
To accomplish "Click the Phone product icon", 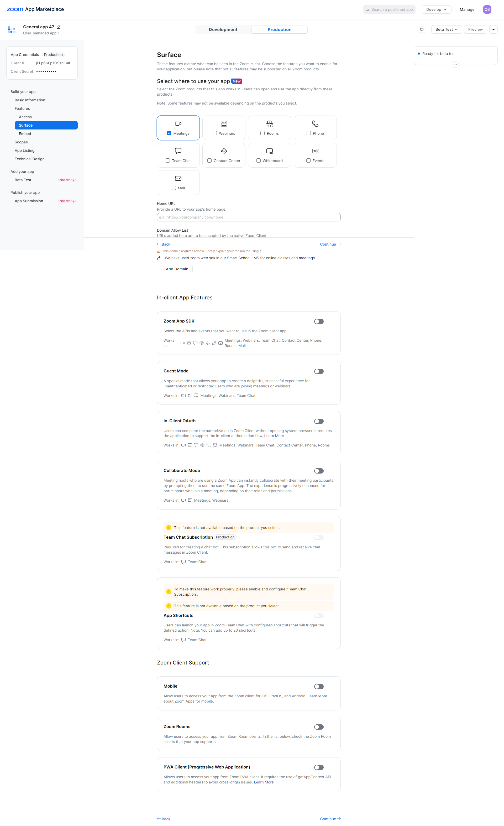I will point(315,124).
